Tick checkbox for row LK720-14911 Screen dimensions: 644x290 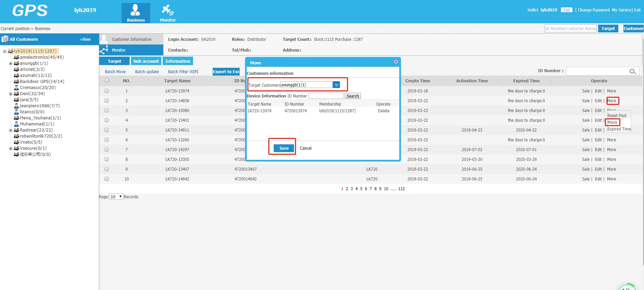click(x=107, y=130)
